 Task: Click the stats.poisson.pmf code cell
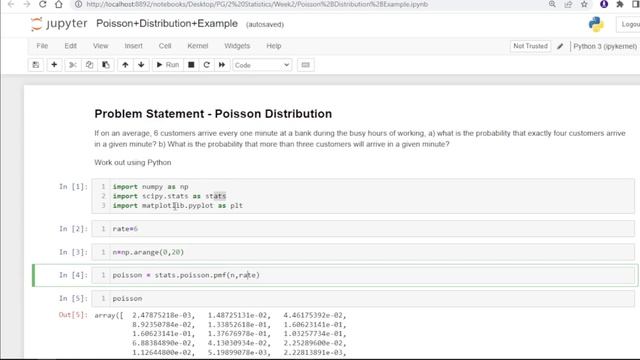363,275
